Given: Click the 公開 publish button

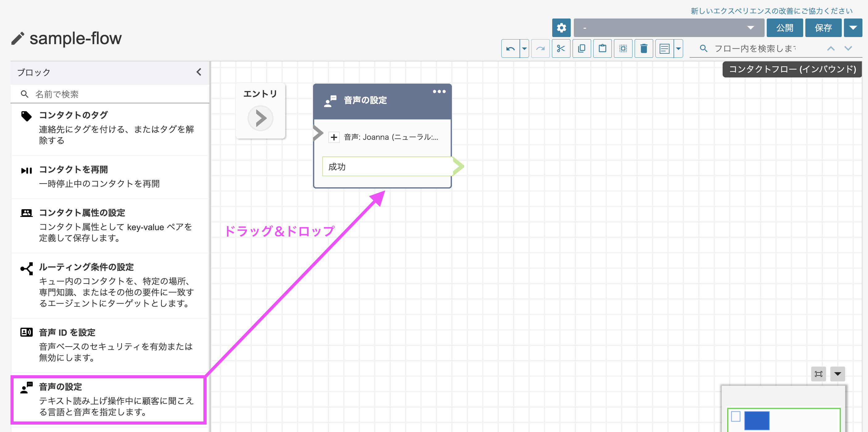Looking at the screenshot, I should pyautogui.click(x=784, y=27).
